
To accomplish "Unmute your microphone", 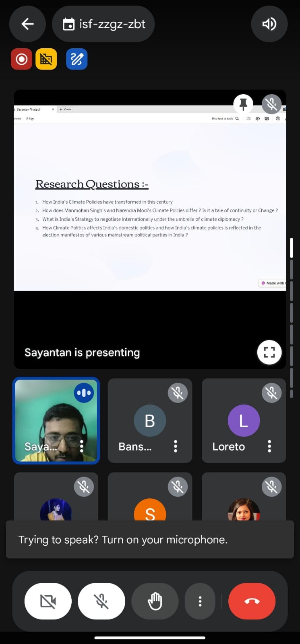I will tap(101, 601).
